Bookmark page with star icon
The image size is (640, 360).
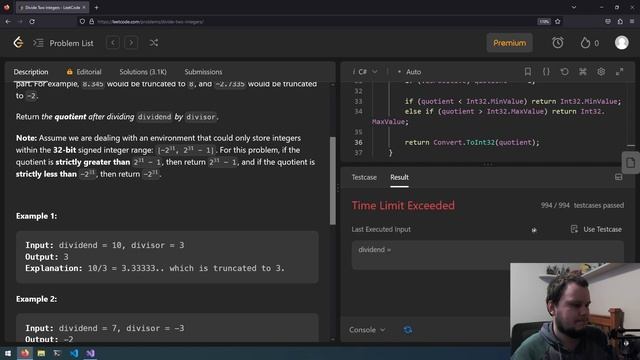(558, 21)
